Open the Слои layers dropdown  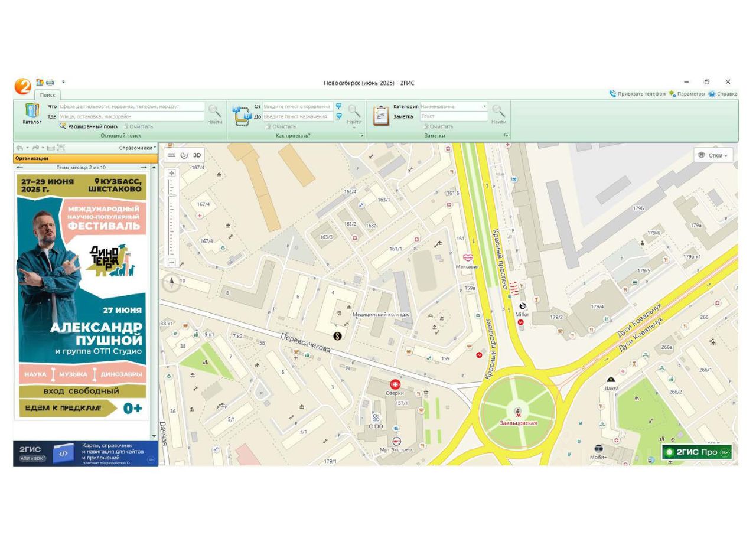point(713,155)
